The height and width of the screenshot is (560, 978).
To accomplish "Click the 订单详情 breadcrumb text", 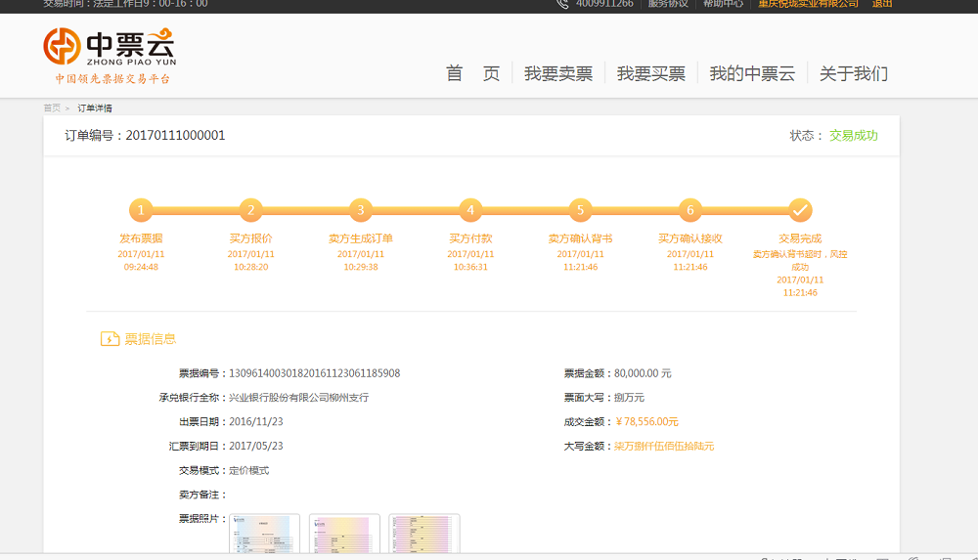I will (x=95, y=108).
